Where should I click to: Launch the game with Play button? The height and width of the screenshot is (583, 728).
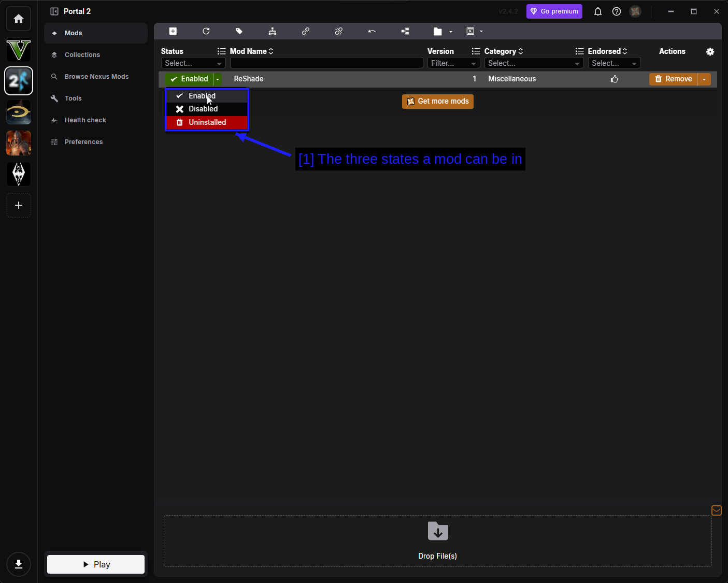click(96, 564)
